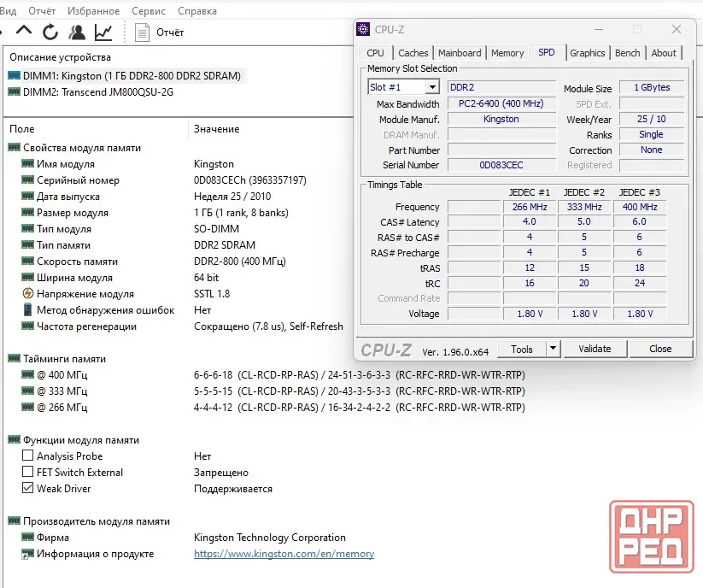Open the graph chart toolbar icon
Viewport: 703px width, 588px height.
click(103, 32)
